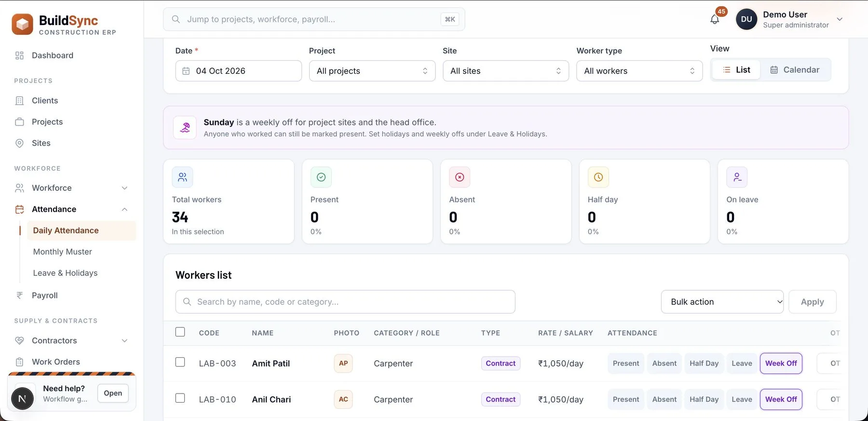Expand the Contractors sidebar section
868x421 pixels.
pyautogui.click(x=124, y=340)
